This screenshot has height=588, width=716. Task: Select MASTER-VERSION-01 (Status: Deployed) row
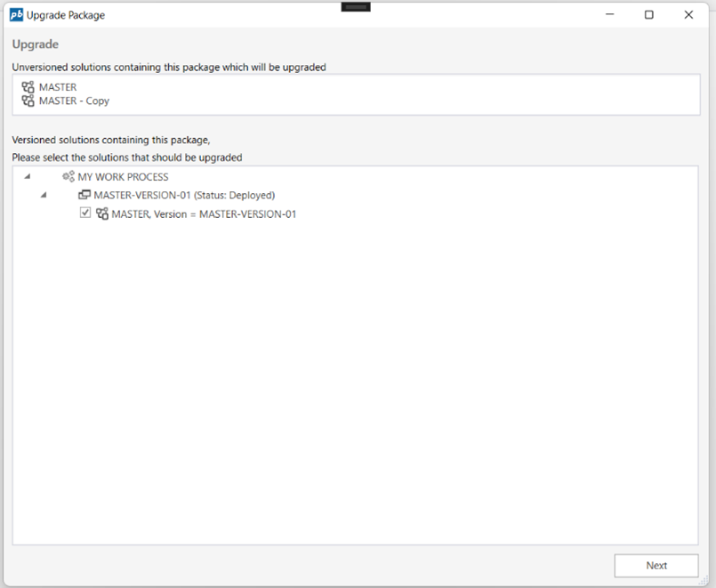click(x=184, y=195)
